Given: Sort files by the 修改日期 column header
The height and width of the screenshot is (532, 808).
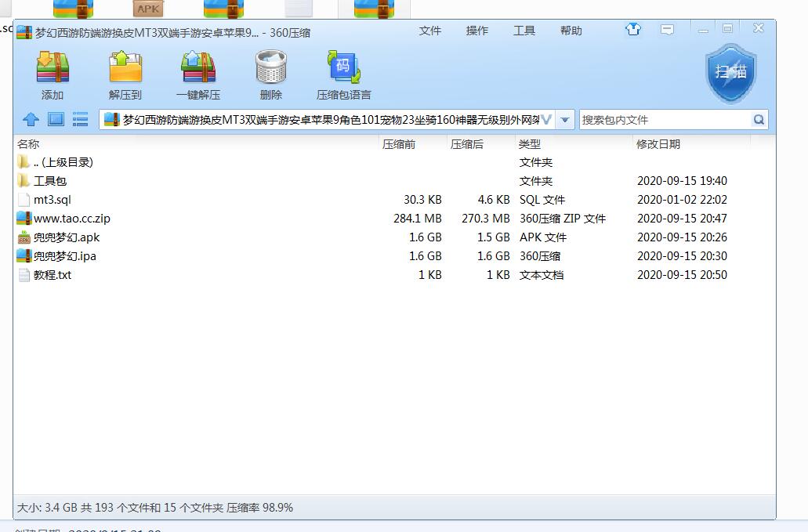Looking at the screenshot, I should 658,144.
